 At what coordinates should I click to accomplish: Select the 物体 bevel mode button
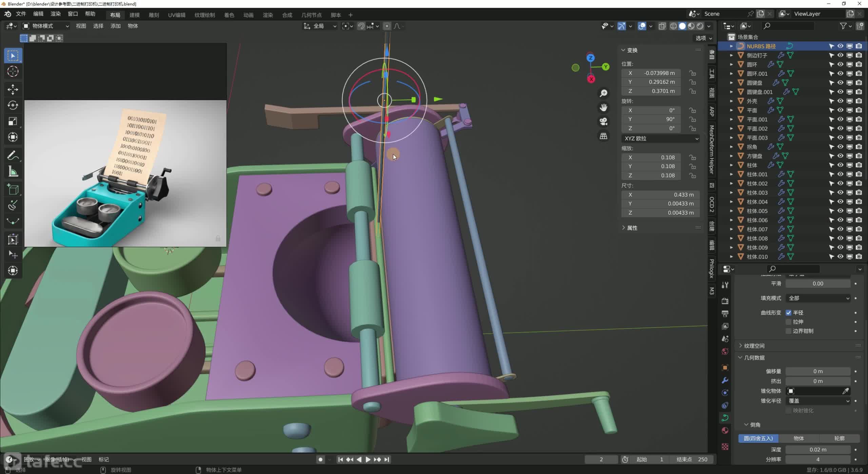pyautogui.click(x=798, y=438)
